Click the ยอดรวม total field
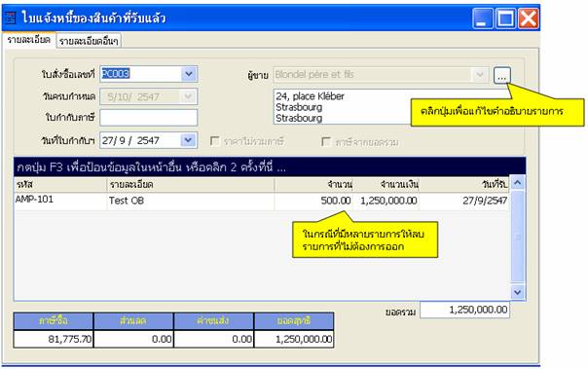 464,310
